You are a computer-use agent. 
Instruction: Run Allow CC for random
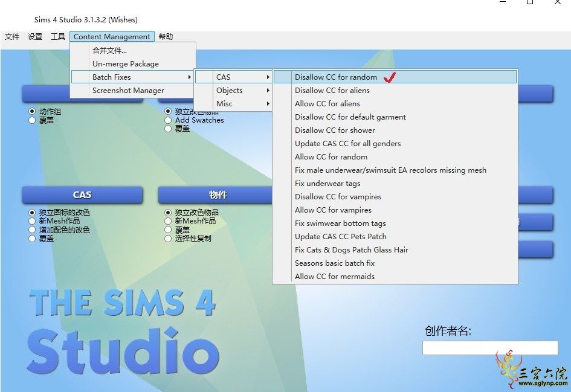[395, 157]
